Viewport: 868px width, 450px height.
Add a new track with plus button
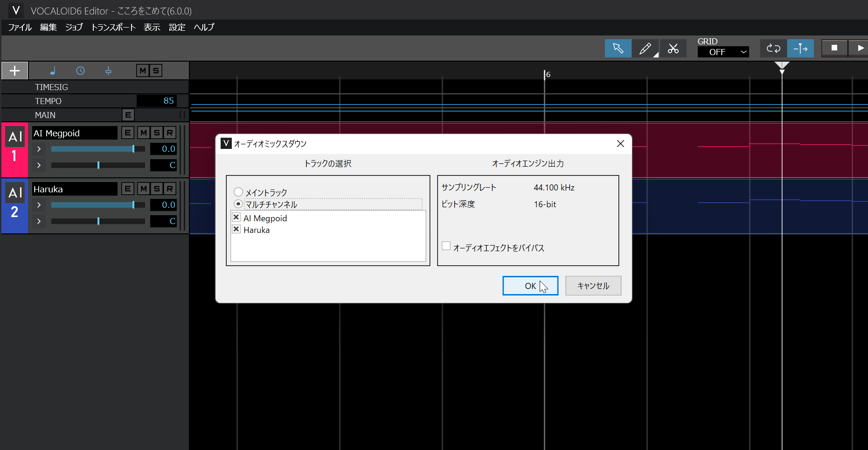15,70
